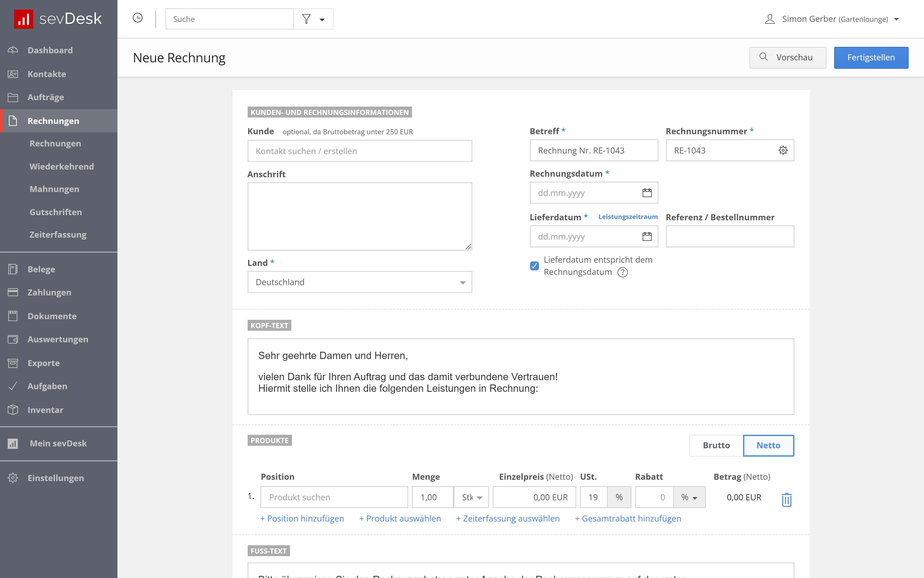Click the Einzelpreis field 0,00 EUR
Image resolution: width=924 pixels, height=578 pixels.
[534, 497]
